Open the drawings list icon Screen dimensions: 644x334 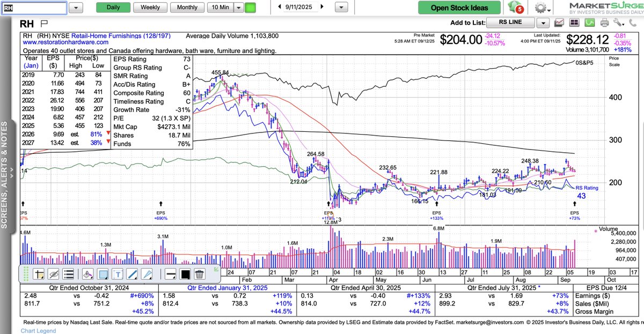68,274
